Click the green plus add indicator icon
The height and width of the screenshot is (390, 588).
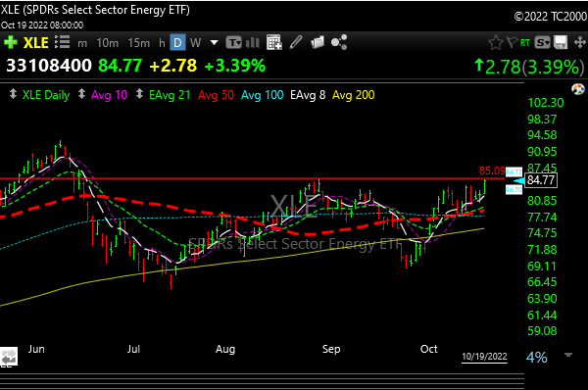coord(11,42)
